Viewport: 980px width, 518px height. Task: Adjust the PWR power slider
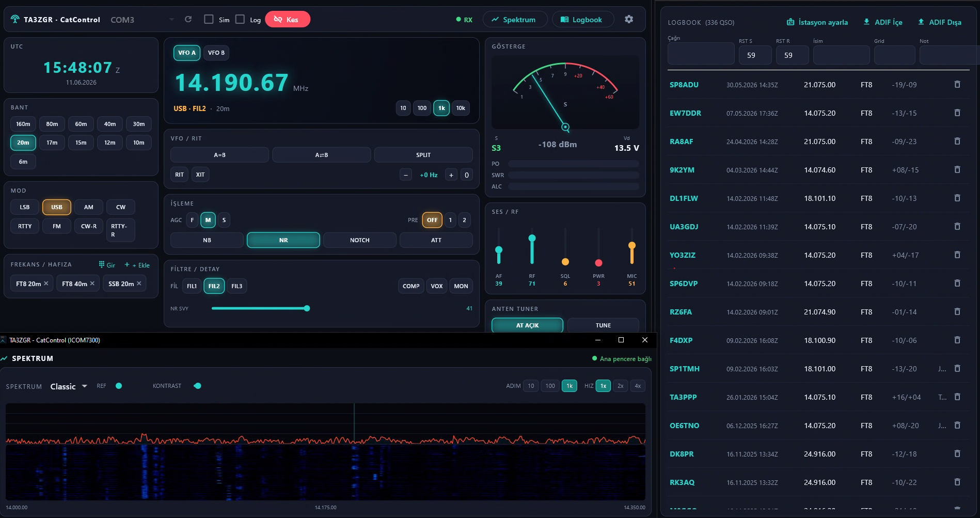click(x=598, y=262)
